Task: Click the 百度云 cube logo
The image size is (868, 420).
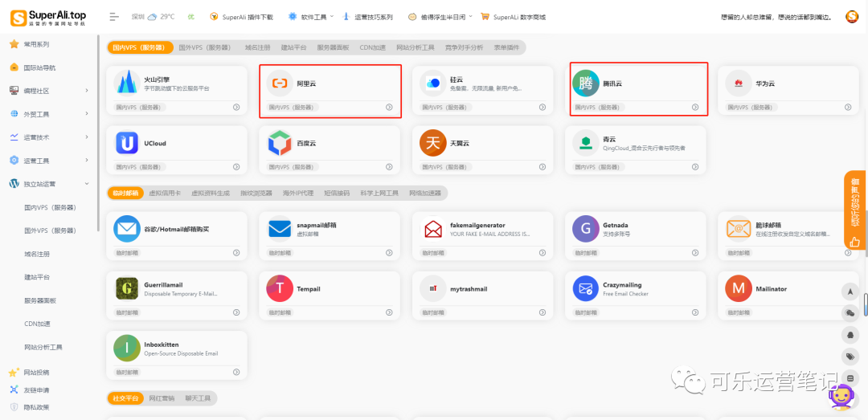Action: point(280,143)
